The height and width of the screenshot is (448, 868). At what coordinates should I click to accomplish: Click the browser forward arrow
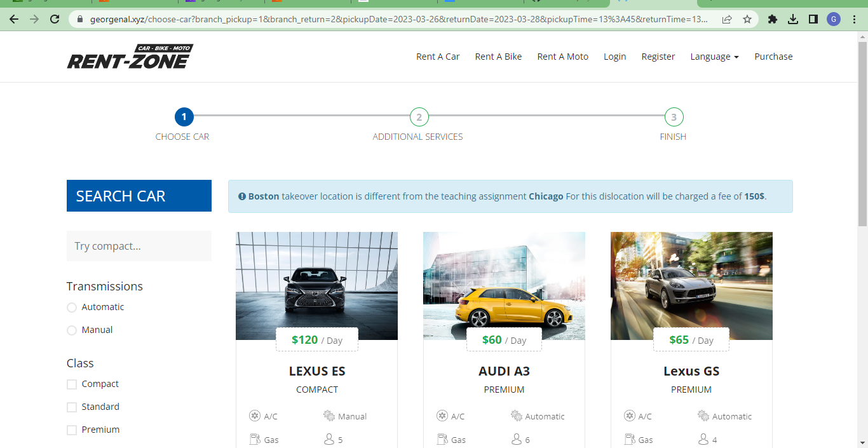coord(34,19)
